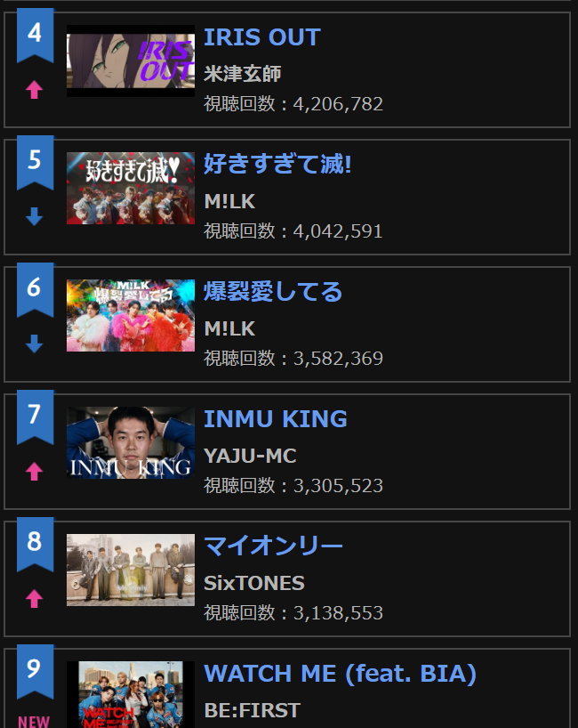Click the pink up arrow under rank 7
Viewport: 578px width, 728px height.
point(35,472)
